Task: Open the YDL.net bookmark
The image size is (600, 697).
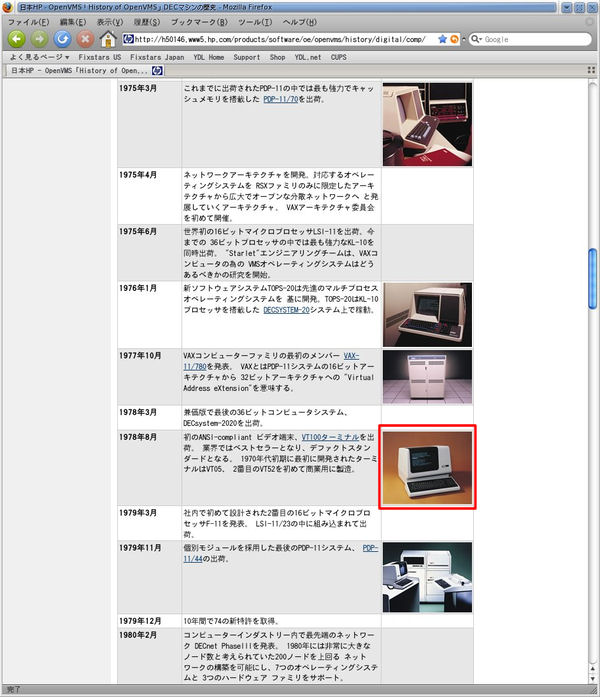Action: point(308,57)
